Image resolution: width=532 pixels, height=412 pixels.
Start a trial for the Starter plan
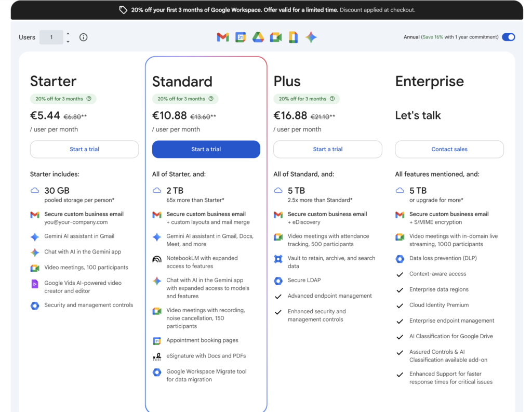coord(84,149)
